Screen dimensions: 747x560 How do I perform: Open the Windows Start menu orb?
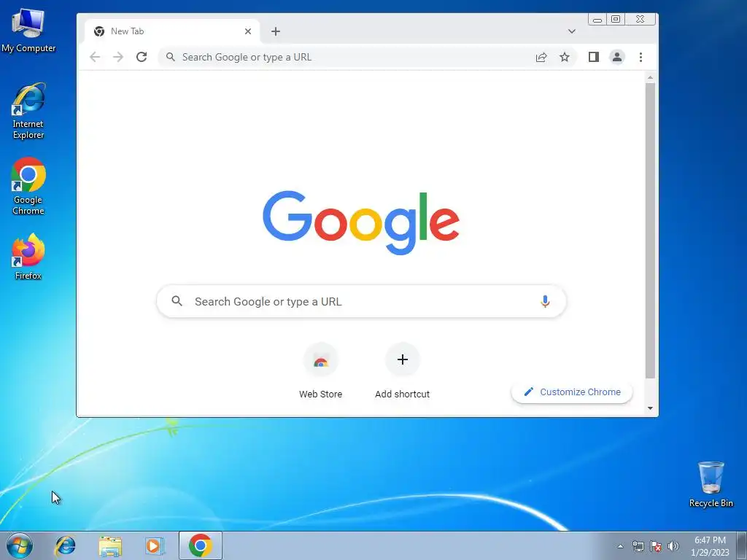pyautogui.click(x=20, y=545)
